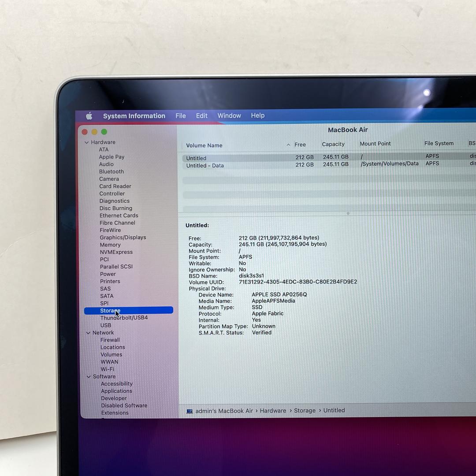476x476 pixels.
Task: Select SAS in the sidebar
Action: pyautogui.click(x=105, y=289)
